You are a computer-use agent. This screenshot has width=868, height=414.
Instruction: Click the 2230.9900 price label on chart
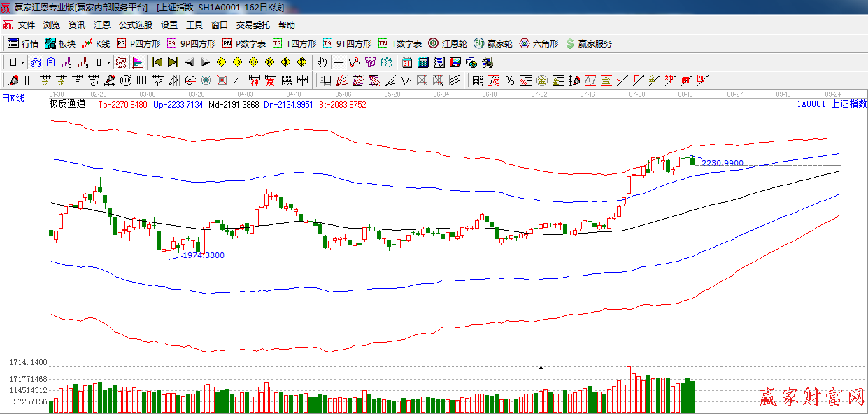pyautogui.click(x=723, y=163)
